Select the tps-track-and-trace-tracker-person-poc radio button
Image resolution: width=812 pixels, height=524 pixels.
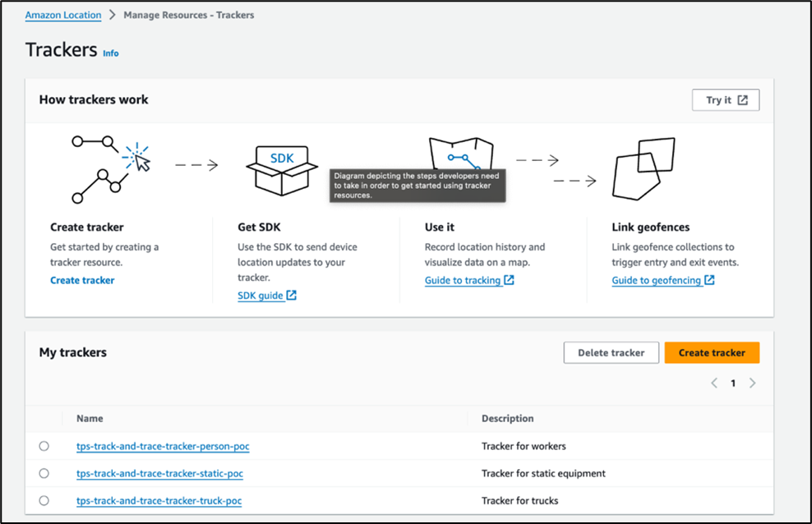44,446
